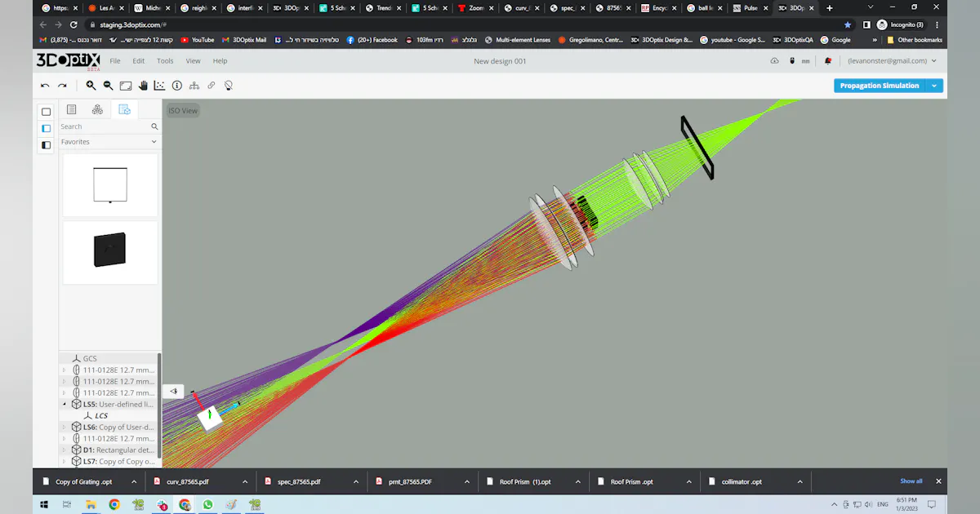Expand the first 111-0128E 12.7 mm item

[x=64, y=370]
